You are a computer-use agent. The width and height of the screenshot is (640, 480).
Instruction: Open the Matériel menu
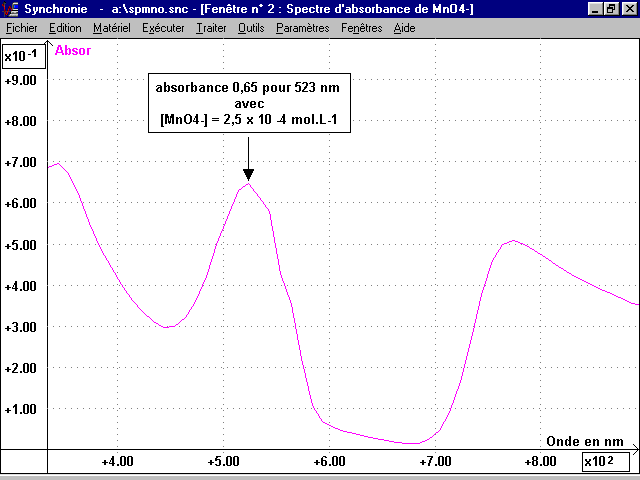(112, 28)
